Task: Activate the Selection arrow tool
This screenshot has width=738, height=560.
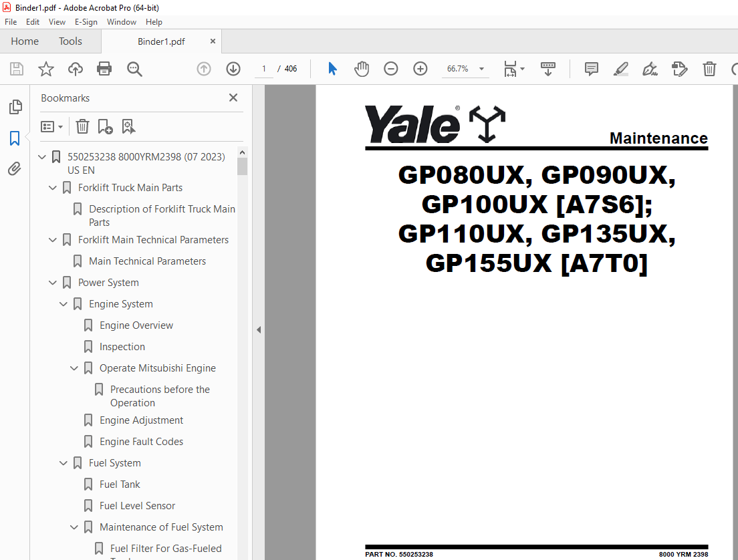Action: (332, 69)
